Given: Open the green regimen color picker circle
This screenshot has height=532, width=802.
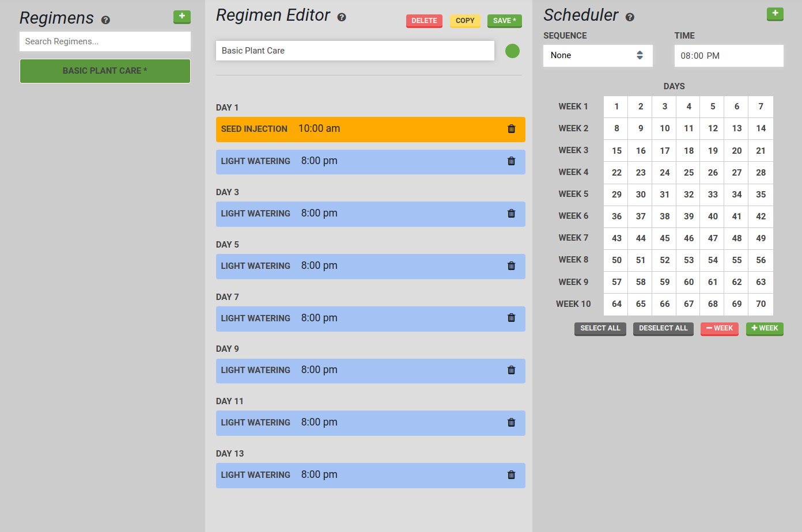Looking at the screenshot, I should pos(512,51).
